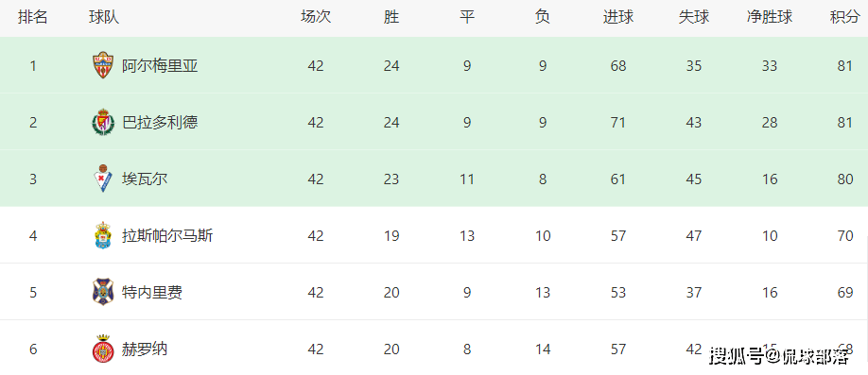Click the 拉斯帕尔马斯 team crest icon
868x375 pixels.
[x=103, y=235]
